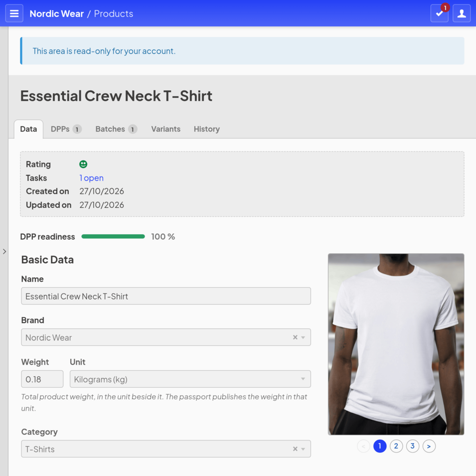The image size is (476, 476).
Task: Switch to the Data tab
Action: pyautogui.click(x=28, y=129)
